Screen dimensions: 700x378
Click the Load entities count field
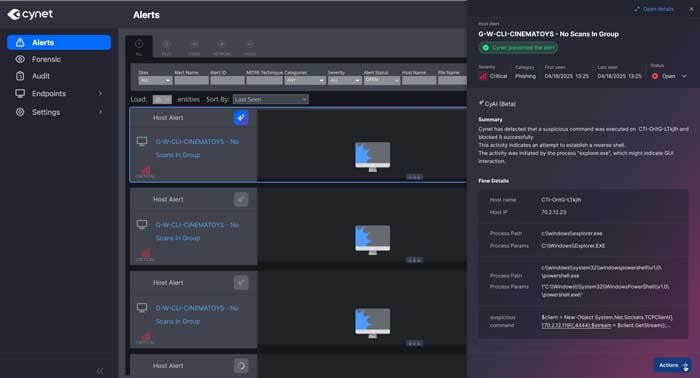coord(162,100)
